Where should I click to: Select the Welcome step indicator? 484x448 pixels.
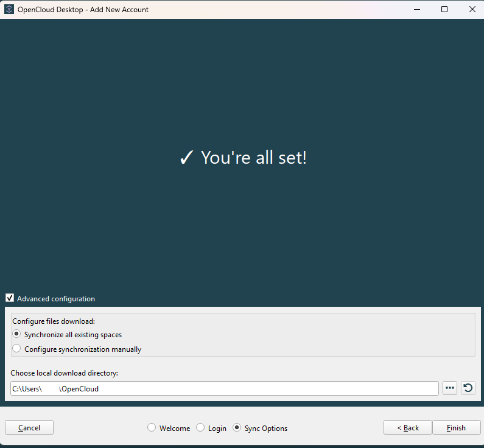152,428
